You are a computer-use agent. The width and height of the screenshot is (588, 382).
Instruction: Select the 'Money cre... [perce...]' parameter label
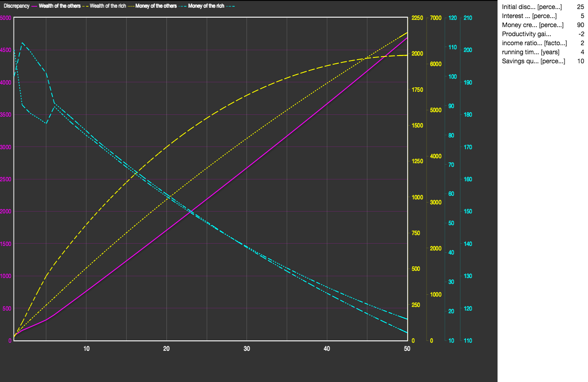533,25
